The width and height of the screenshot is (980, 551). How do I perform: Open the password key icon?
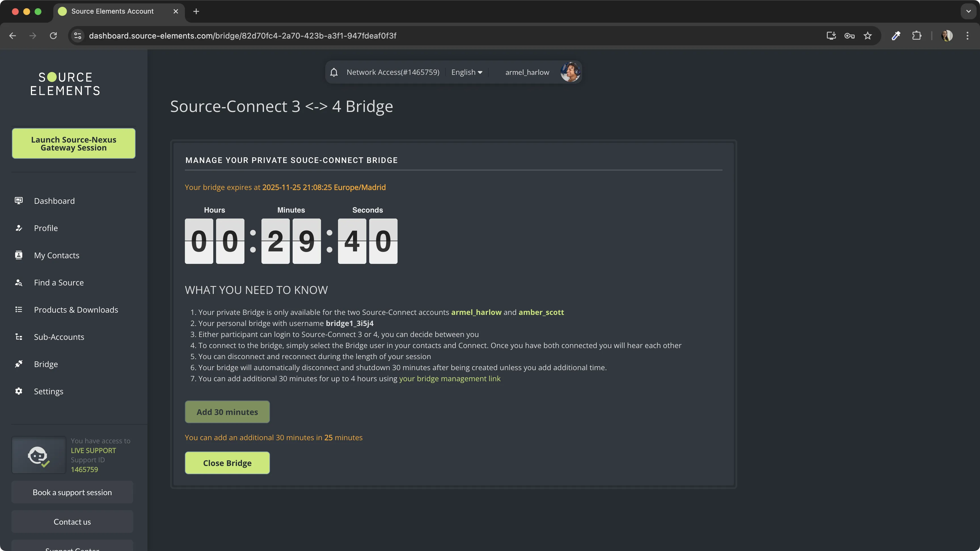click(x=849, y=36)
